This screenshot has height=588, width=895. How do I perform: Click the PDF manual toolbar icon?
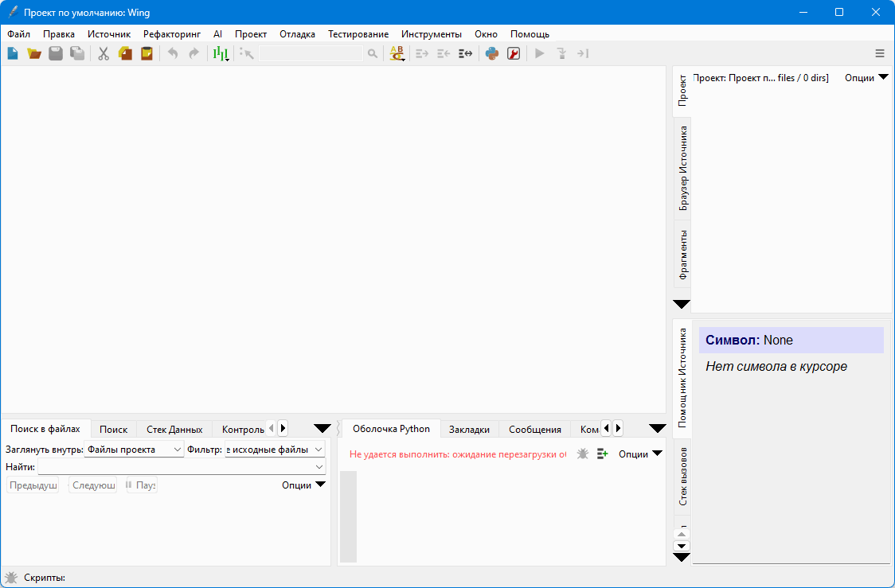[514, 53]
